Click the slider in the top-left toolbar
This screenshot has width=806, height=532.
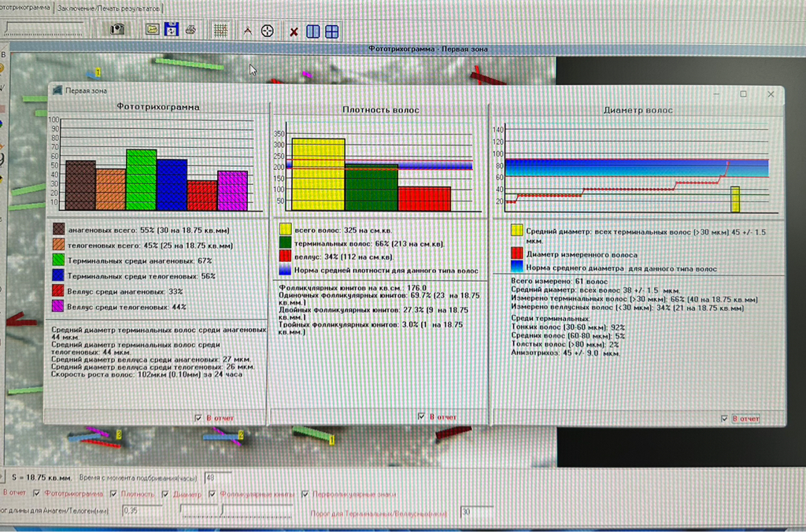click(x=44, y=28)
